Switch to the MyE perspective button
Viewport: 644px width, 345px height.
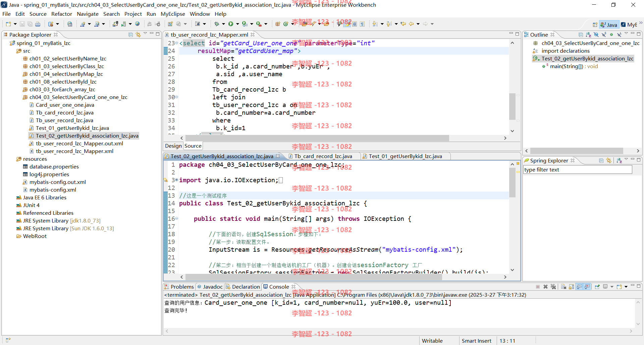click(629, 24)
